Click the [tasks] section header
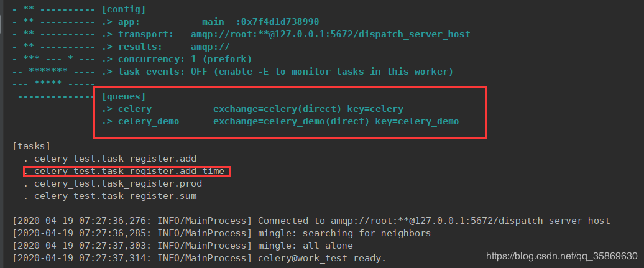Viewport: 644px width, 268px height. (x=32, y=146)
